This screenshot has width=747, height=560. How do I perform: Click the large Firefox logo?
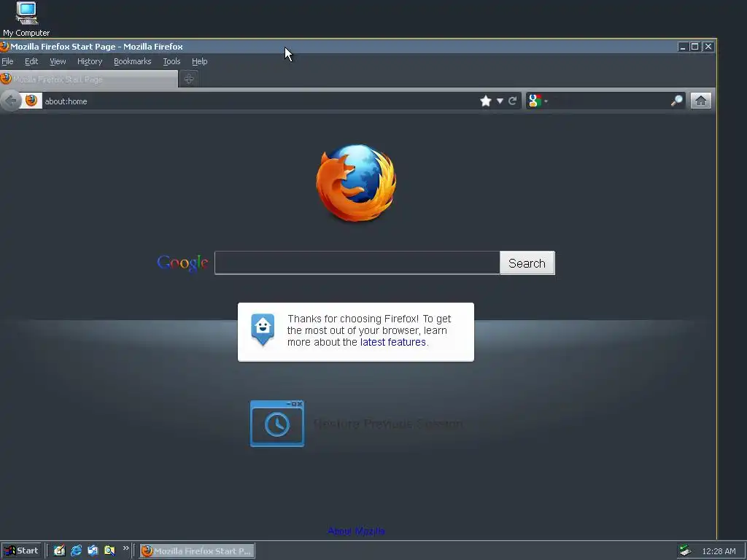pos(356,183)
